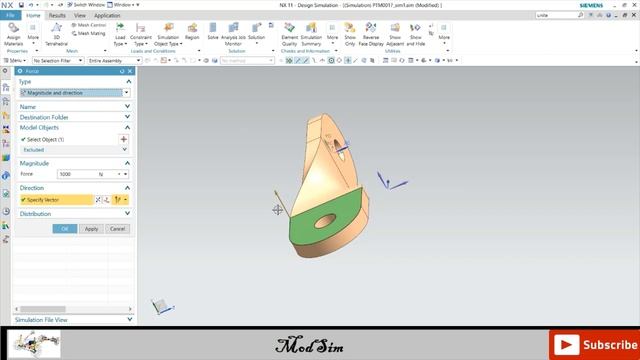This screenshot has height=360, width=640.
Task: Collapse the Type section
Action: [x=129, y=82]
